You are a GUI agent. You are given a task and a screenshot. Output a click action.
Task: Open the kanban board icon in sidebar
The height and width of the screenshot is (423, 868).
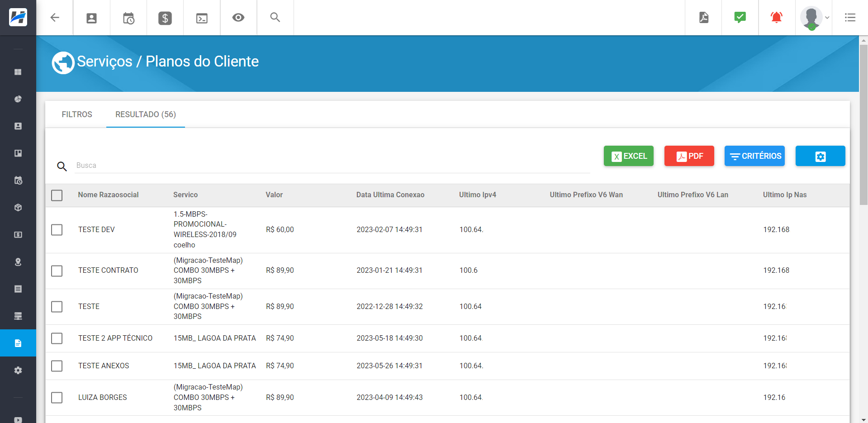pyautogui.click(x=18, y=153)
